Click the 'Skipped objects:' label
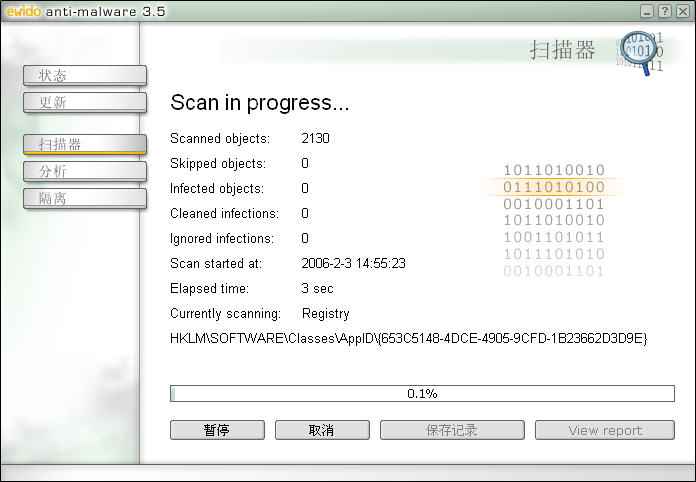 click(x=218, y=164)
